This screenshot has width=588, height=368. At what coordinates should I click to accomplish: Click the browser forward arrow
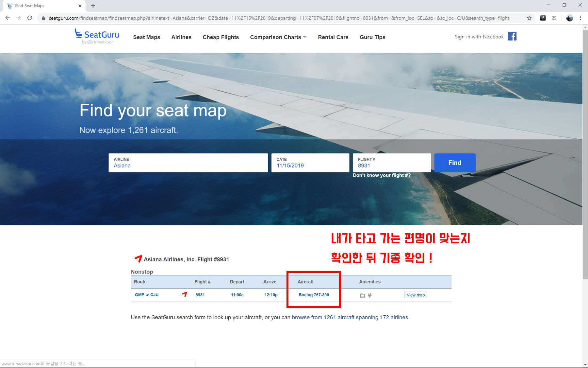tap(19, 18)
